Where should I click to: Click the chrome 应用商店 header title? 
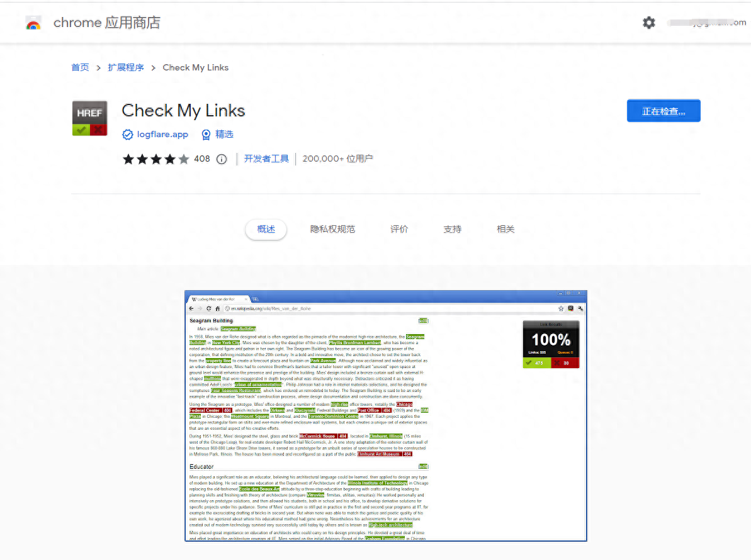coord(107,23)
